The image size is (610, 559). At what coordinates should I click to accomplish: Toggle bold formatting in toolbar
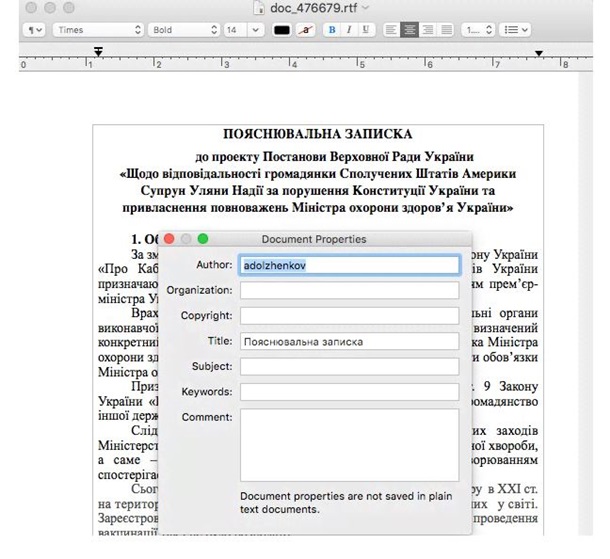click(332, 30)
